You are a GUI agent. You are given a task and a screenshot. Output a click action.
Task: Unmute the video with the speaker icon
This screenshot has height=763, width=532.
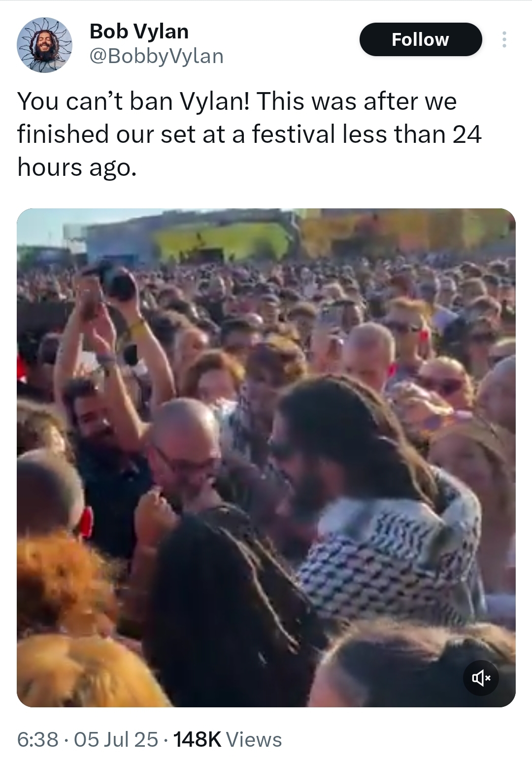(481, 678)
